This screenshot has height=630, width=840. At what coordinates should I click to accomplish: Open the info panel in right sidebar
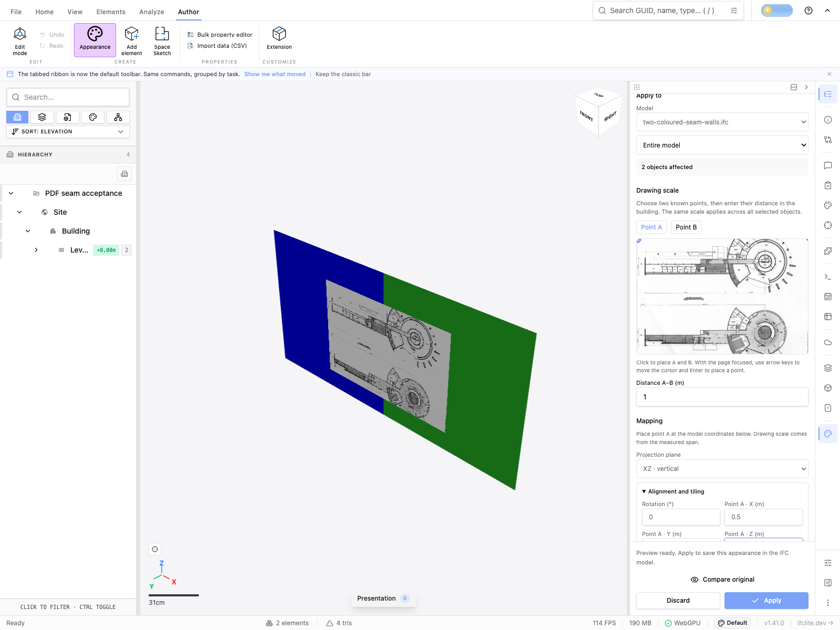[828, 120]
